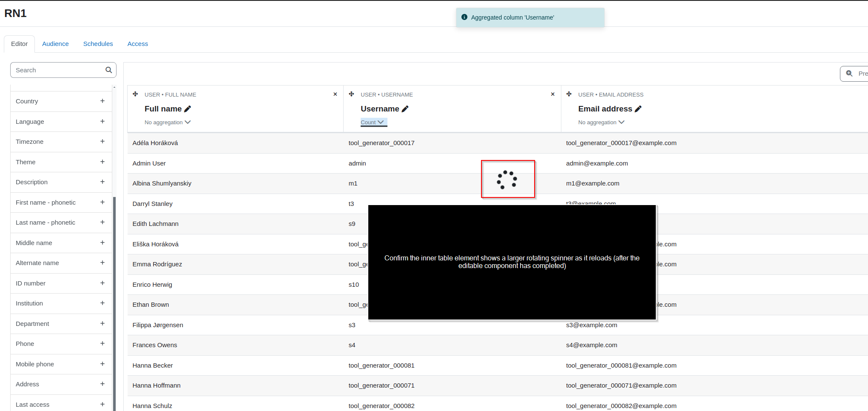Add the Address field plus icon
This screenshot has width=868, height=411.
102,384
